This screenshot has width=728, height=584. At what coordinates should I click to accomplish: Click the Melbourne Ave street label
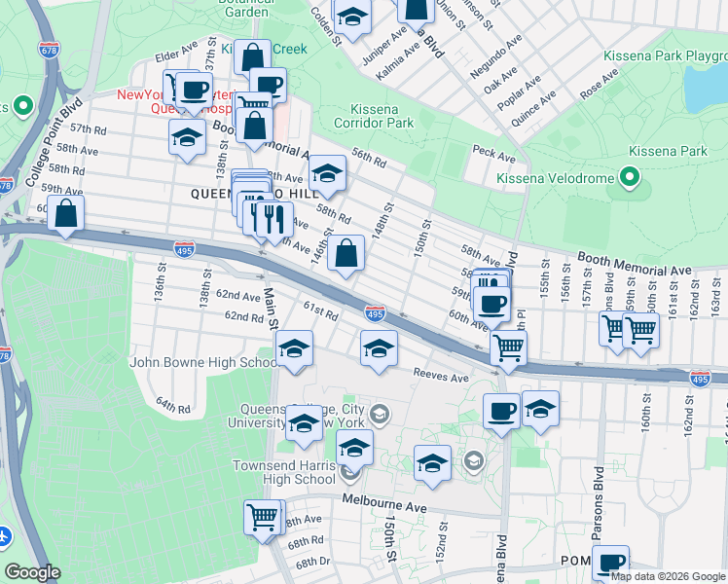tap(384, 503)
